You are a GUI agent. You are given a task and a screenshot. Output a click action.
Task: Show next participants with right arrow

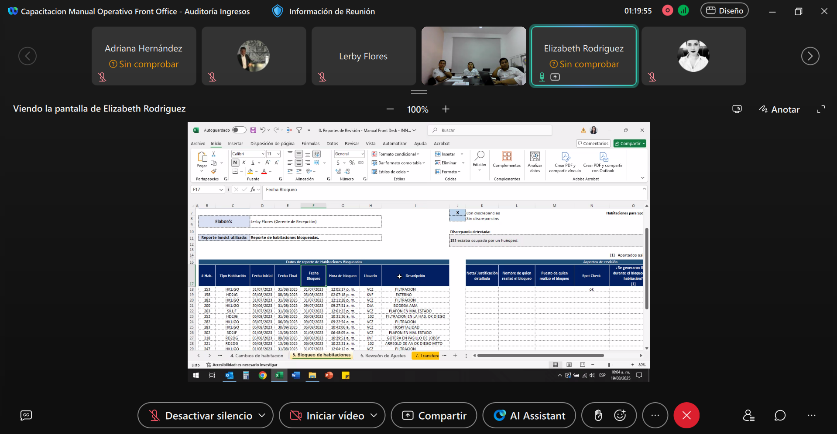[808, 56]
